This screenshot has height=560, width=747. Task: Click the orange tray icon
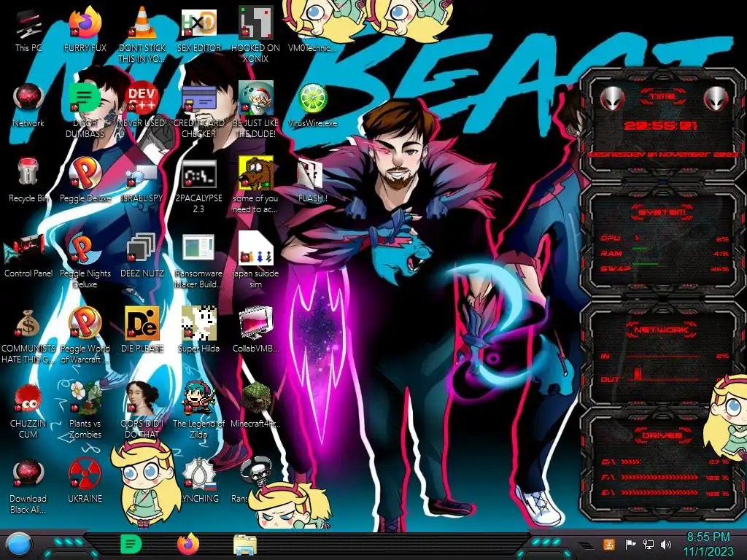tap(608, 544)
